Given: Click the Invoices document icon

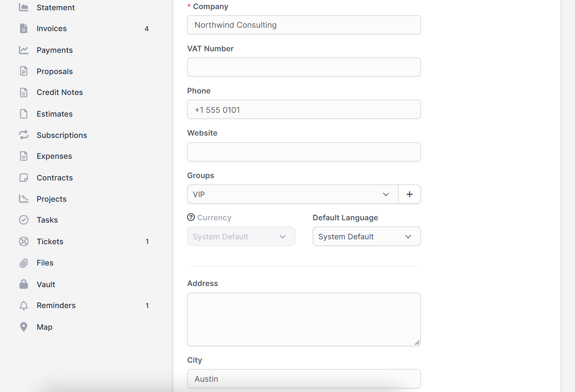Looking at the screenshot, I should click(x=24, y=28).
